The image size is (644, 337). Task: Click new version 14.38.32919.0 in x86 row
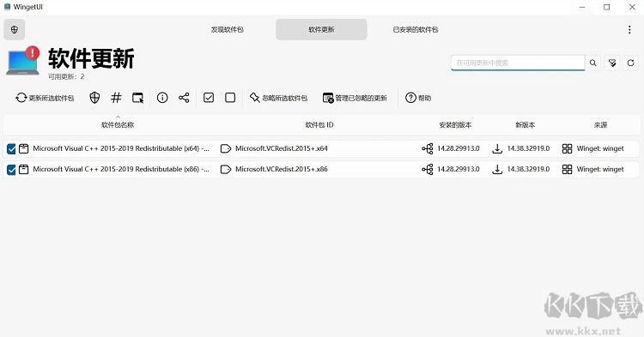pyautogui.click(x=528, y=169)
